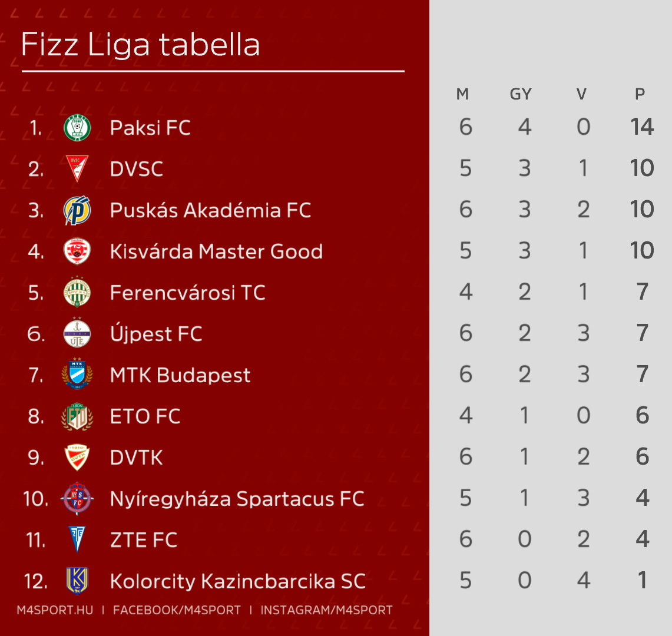Click the Kisvárda Master Good crest
672x636 pixels.
coord(77,251)
